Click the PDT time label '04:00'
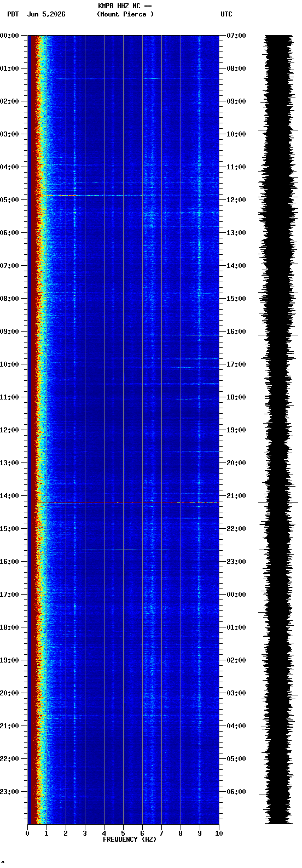302x868 pixels. 9,167
